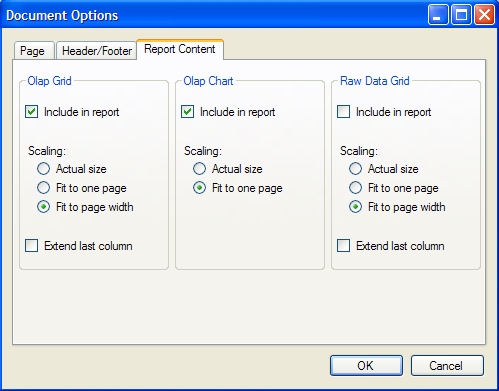This screenshot has width=499, height=391.
Task: Maximize the Document Options window
Action: [461, 15]
